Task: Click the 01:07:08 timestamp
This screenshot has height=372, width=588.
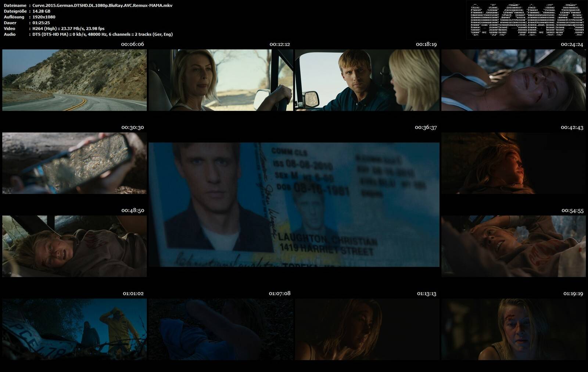Action: [280, 293]
